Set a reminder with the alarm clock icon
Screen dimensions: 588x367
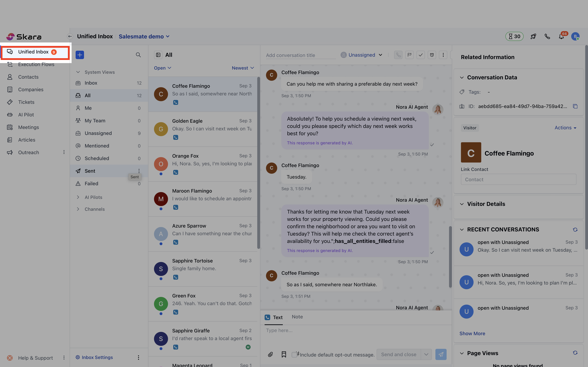coord(432,55)
